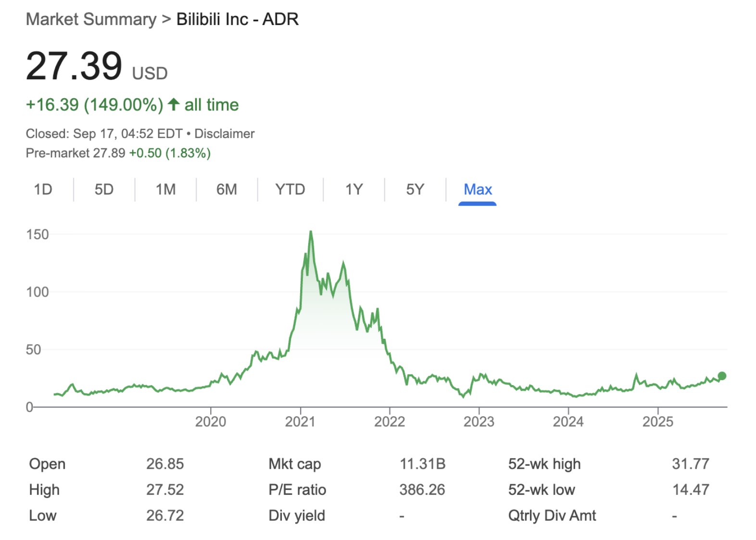Select the 5Y time range
Viewport: 756px width, 540px height.
[x=415, y=189]
